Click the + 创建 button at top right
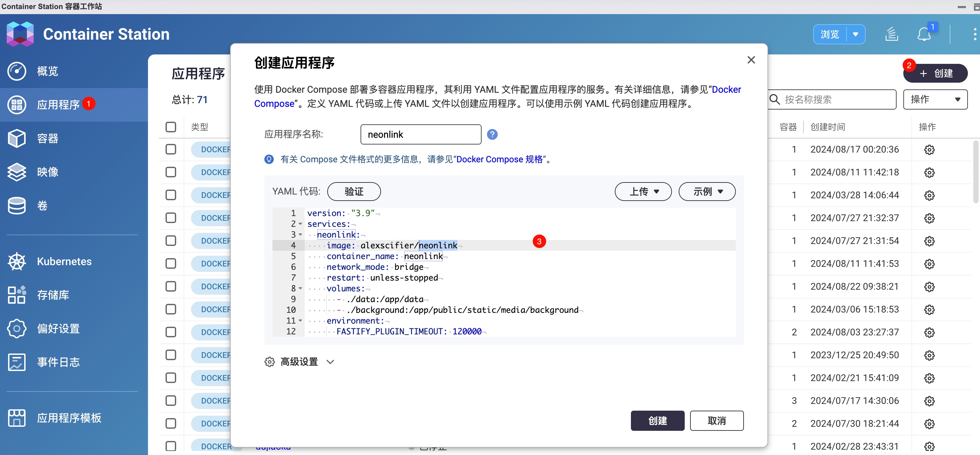Viewport: 980px width, 455px height. [x=935, y=73]
